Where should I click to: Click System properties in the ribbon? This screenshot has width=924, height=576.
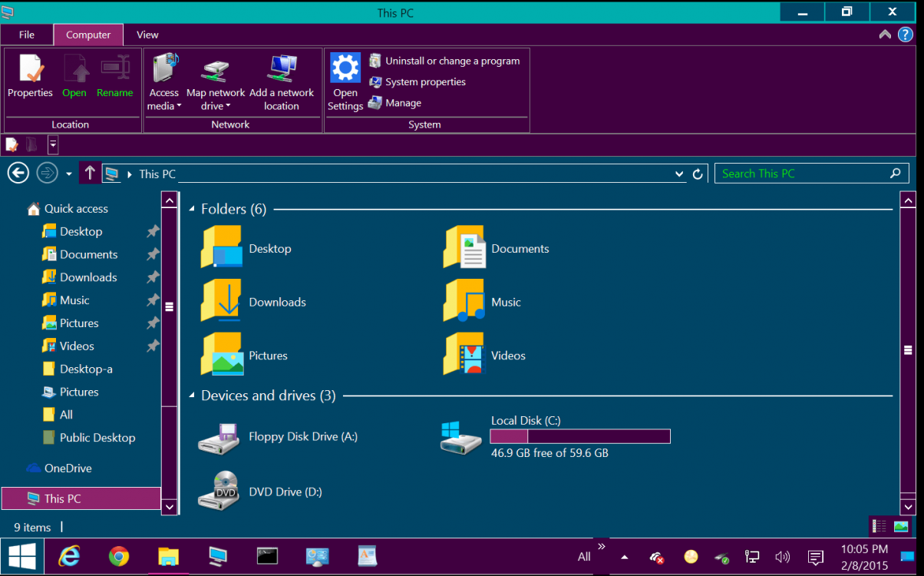(x=425, y=82)
